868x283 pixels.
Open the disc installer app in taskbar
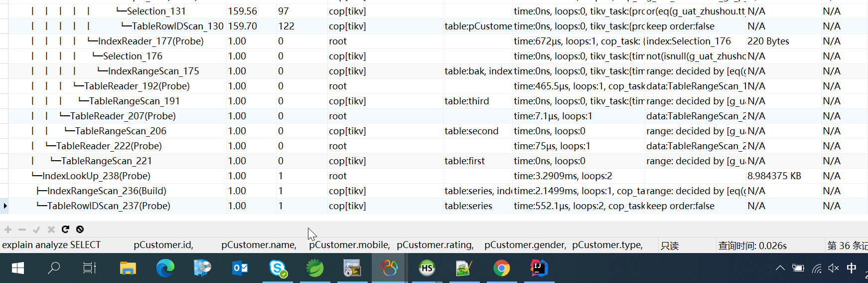pos(202,269)
